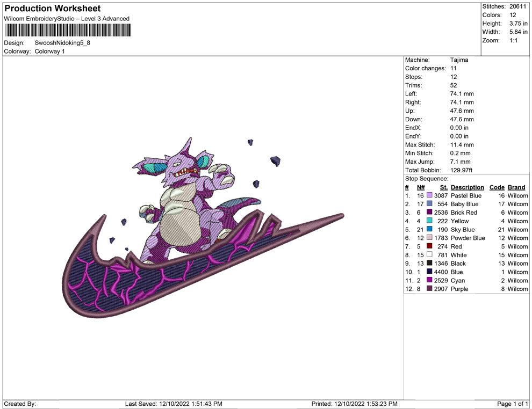Click the St. column header
Screen dimensions: 532x409
pos(443,187)
